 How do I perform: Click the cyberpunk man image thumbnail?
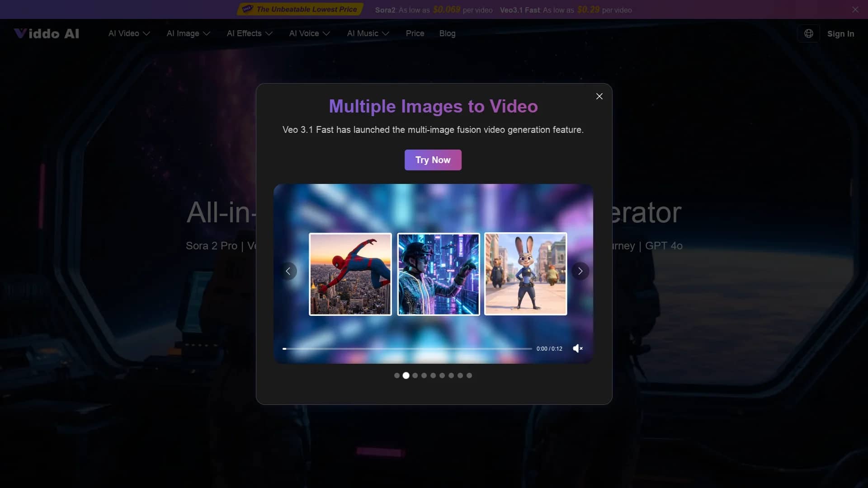coord(439,274)
